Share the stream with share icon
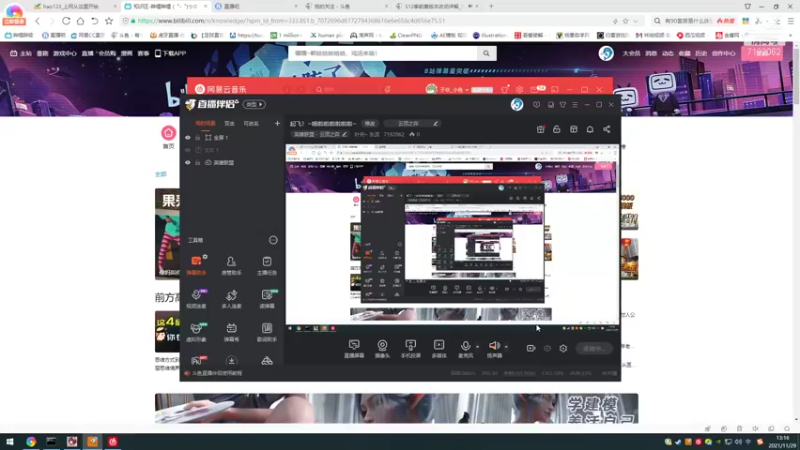 coord(607,130)
